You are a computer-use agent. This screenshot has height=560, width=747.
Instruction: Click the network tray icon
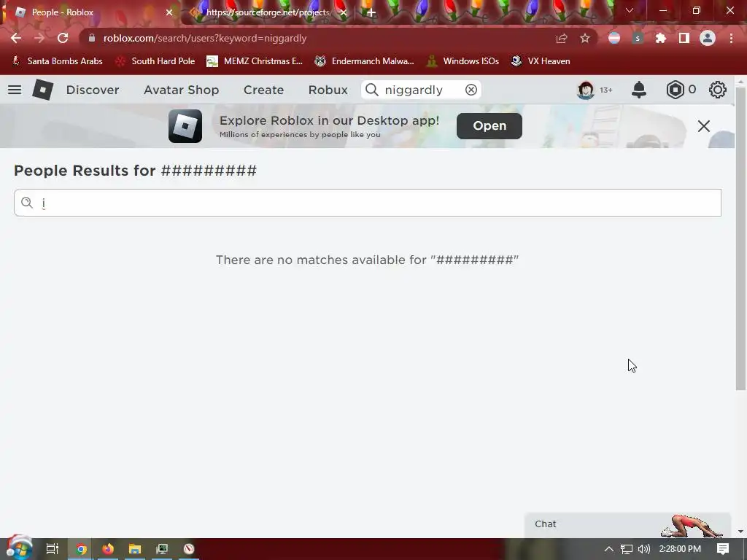[627, 549]
